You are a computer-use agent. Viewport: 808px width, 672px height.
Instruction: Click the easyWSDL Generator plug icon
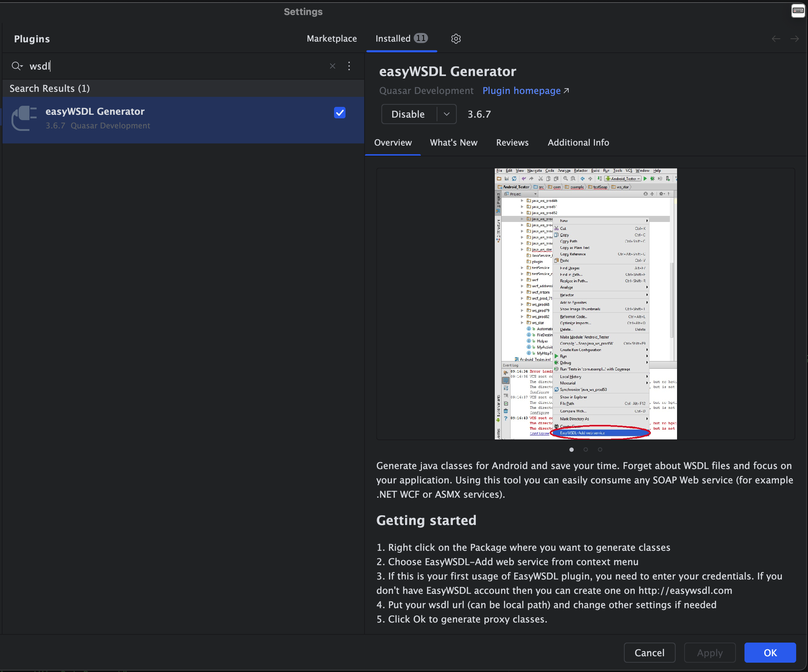click(x=24, y=118)
